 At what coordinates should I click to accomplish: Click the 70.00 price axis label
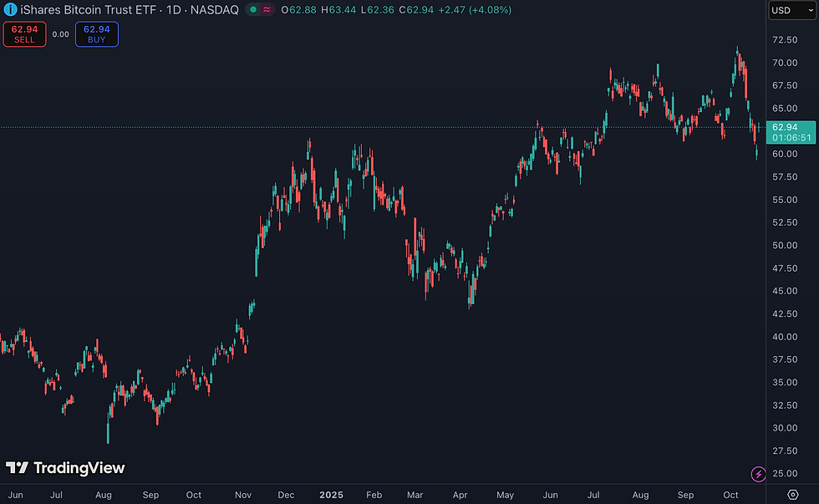tap(785, 63)
